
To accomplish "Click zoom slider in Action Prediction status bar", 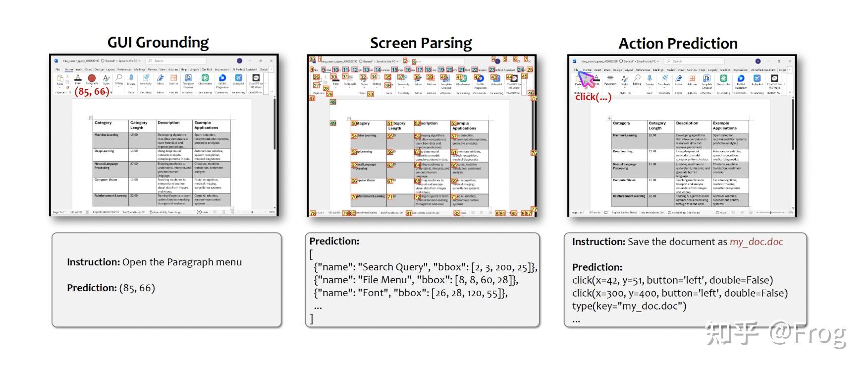I will click(769, 212).
